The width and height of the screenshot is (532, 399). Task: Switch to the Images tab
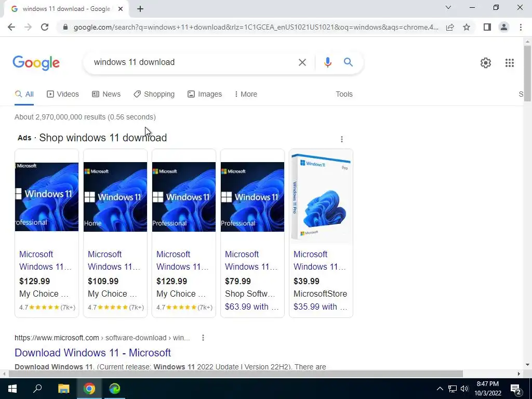click(x=205, y=95)
